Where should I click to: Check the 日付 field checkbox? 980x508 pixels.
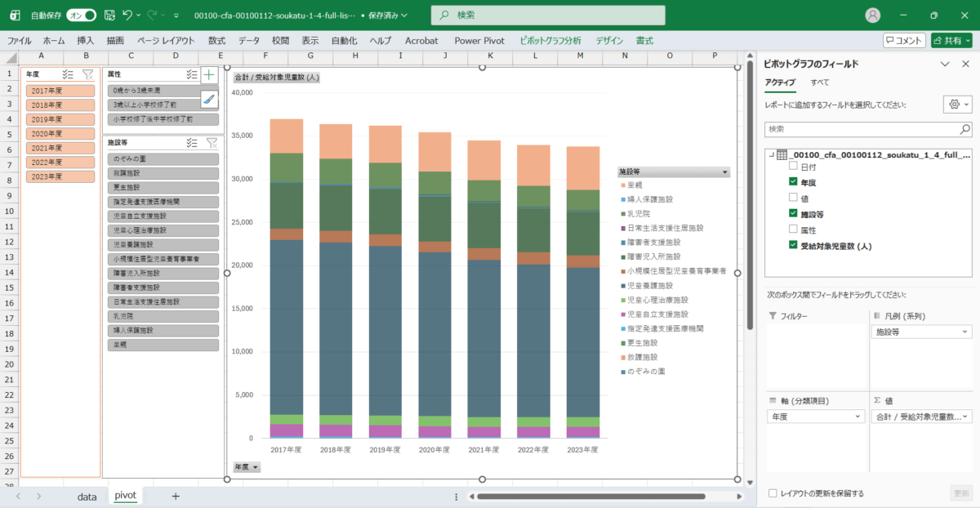pyautogui.click(x=793, y=167)
